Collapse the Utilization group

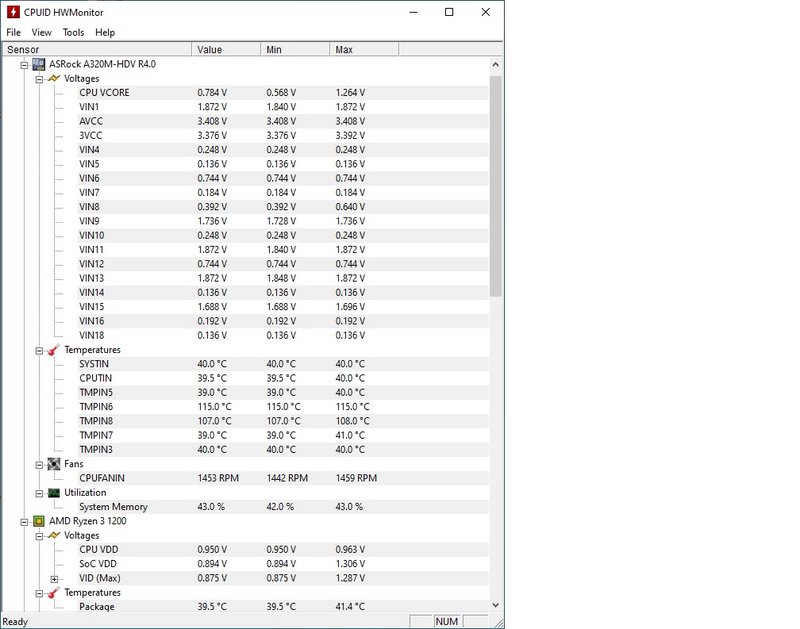tap(39, 493)
